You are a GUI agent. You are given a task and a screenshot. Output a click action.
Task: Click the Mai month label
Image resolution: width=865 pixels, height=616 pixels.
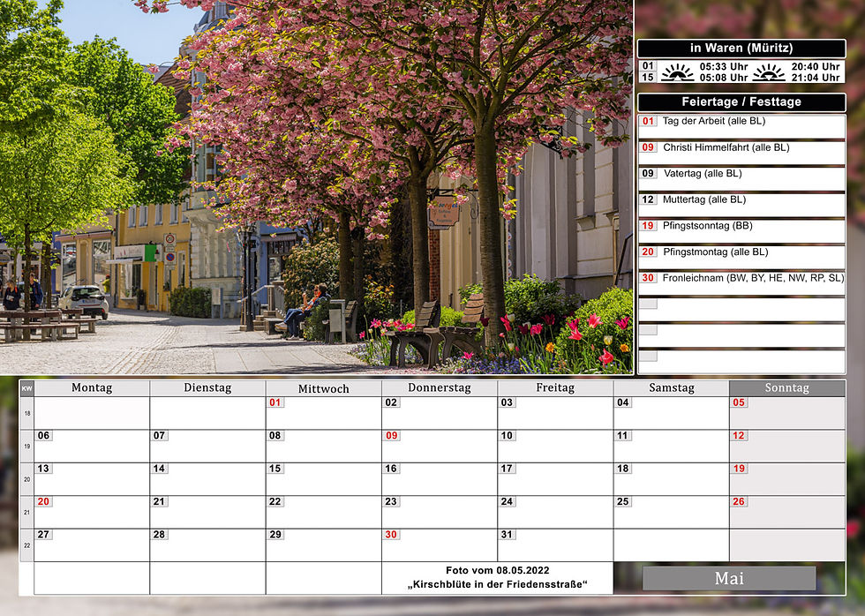pos(729,578)
